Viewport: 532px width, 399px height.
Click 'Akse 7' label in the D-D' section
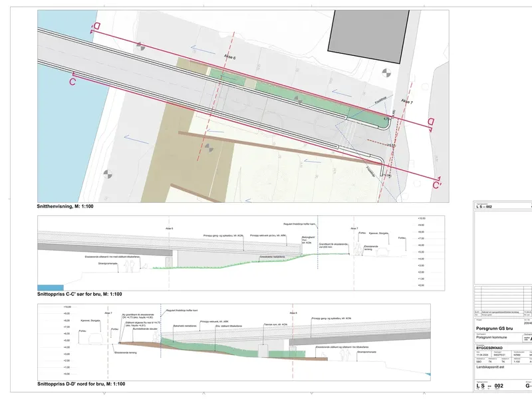click(108, 313)
